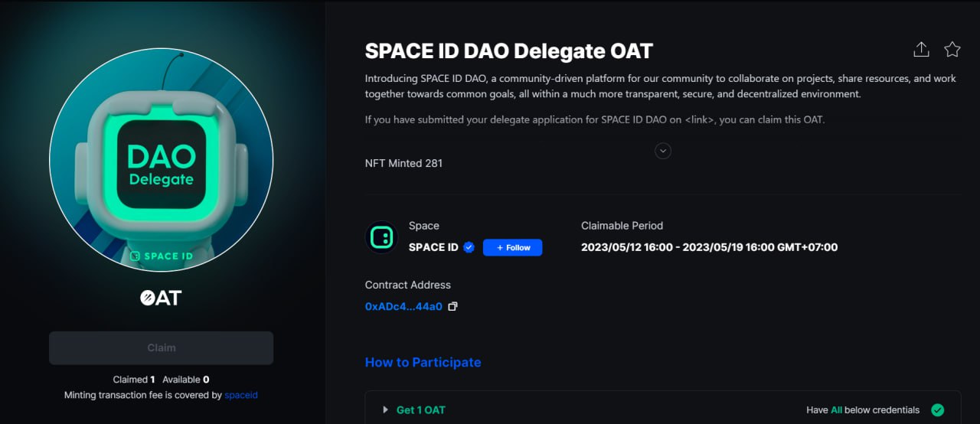Click the blue verified badge beside SPACE ID
Image resolution: width=980 pixels, height=424 pixels.
469,247
